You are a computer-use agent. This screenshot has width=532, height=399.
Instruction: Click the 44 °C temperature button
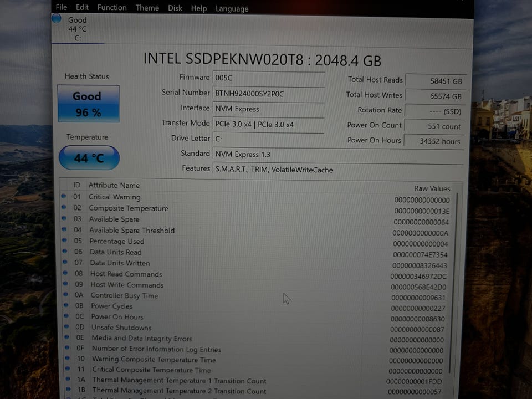(89, 158)
